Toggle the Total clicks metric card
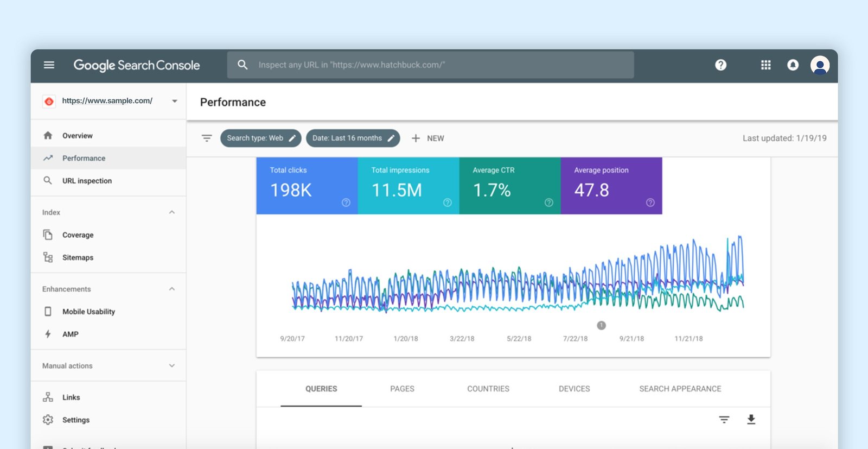 click(x=307, y=186)
